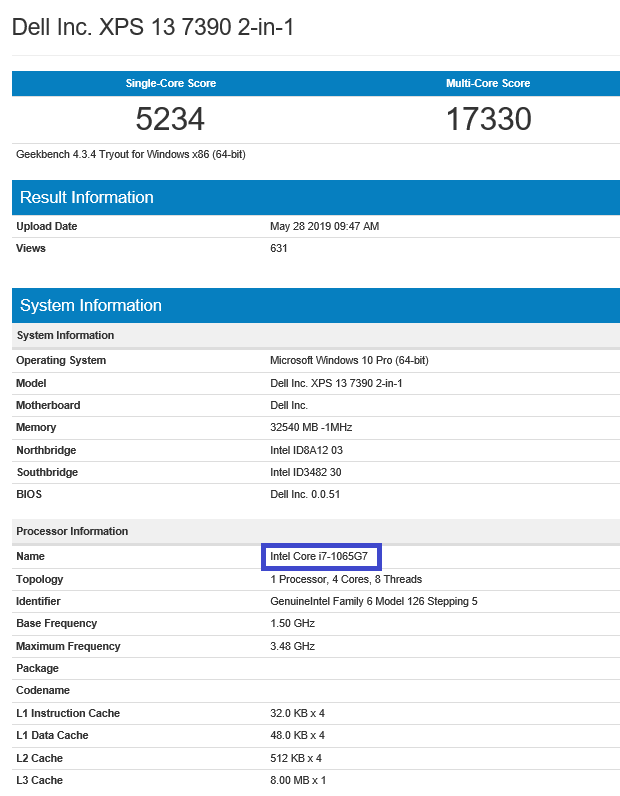This screenshot has height=796, width=620.
Task: Click the L3 Cache label
Action: (40, 780)
